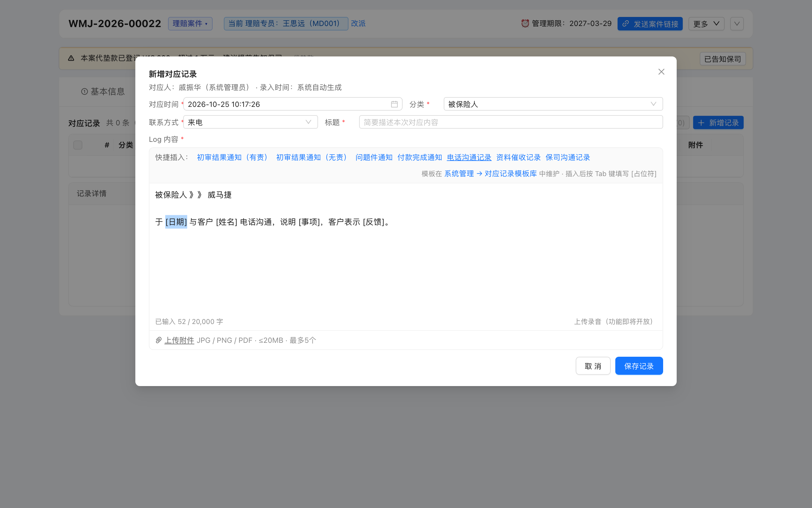This screenshot has height=508, width=812.
Task: Click the 改派 link beside 理赔专员
Action: point(358,23)
